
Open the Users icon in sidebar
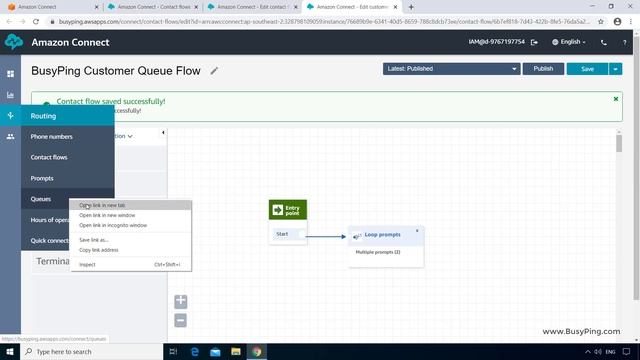click(x=11, y=137)
